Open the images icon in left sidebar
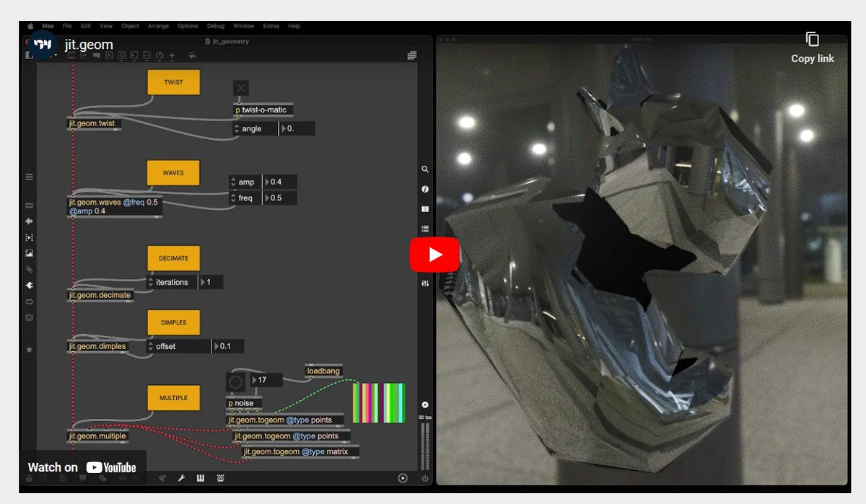 point(29,253)
